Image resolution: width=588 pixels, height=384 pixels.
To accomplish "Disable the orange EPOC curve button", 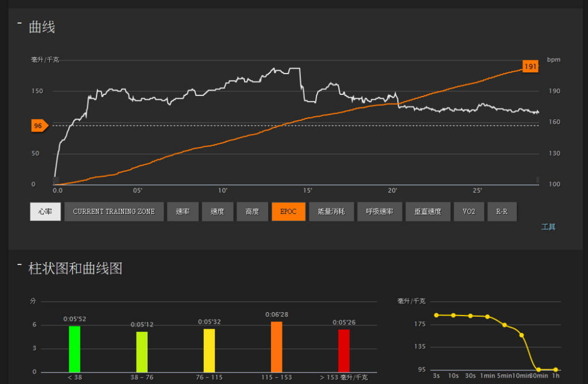I will click(288, 212).
